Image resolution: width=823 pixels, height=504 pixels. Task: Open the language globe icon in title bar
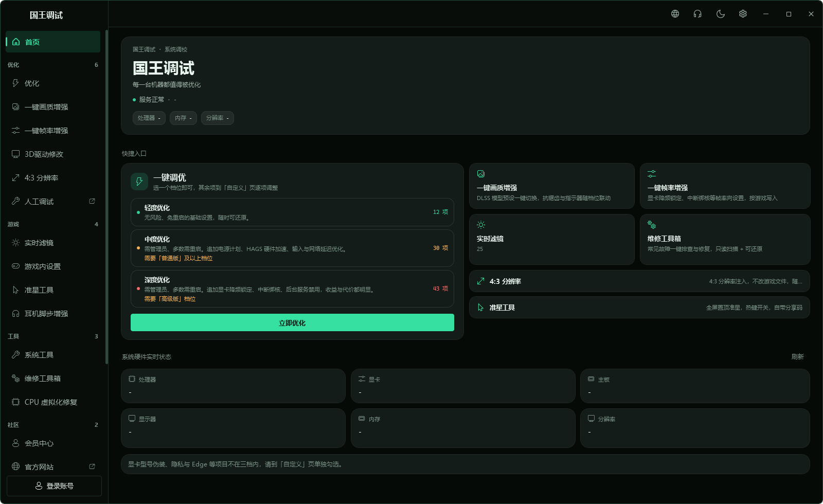pos(675,14)
